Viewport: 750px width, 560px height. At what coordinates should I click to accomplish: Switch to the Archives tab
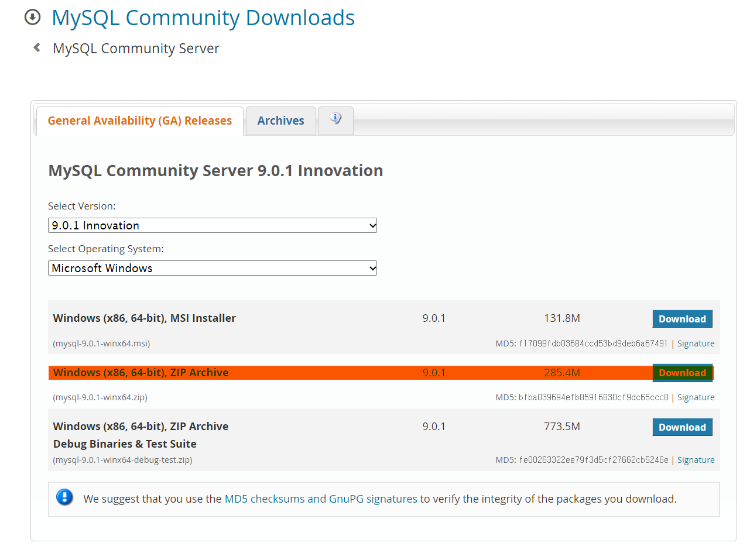coord(281,121)
